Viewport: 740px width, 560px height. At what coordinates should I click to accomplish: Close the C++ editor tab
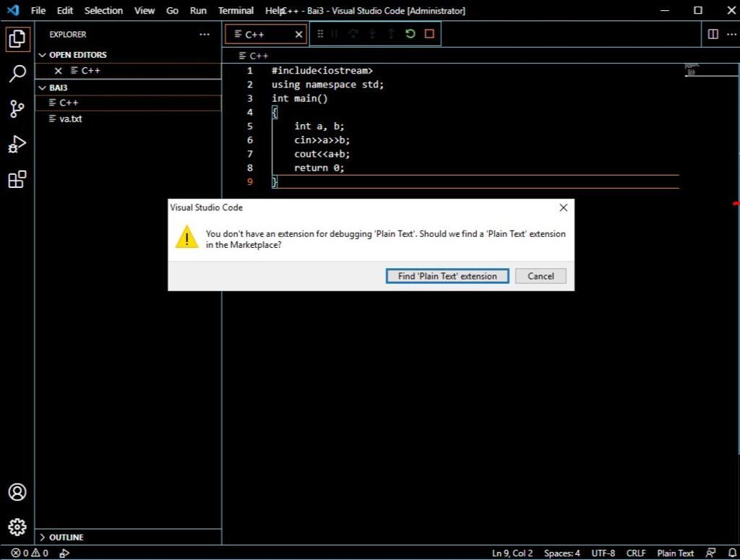298,35
